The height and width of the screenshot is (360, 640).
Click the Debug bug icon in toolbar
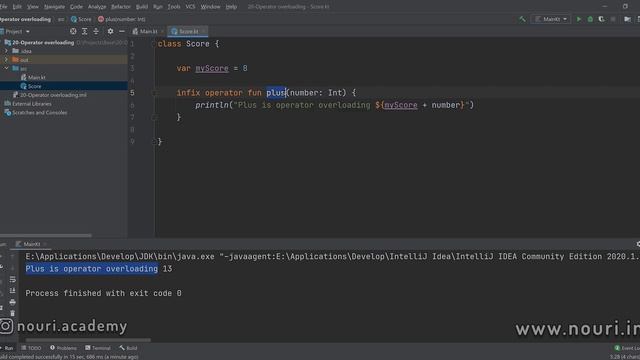(x=590, y=19)
